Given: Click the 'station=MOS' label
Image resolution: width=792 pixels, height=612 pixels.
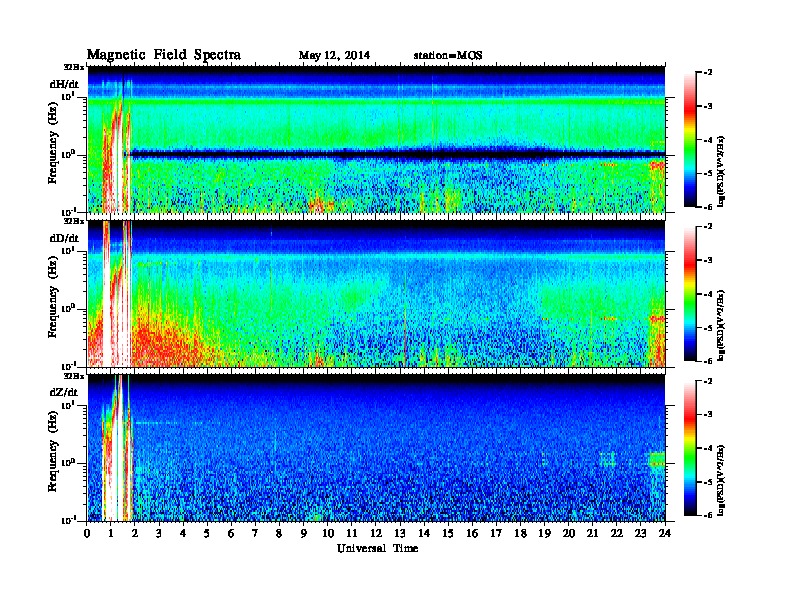Looking at the screenshot, I should tap(448, 55).
